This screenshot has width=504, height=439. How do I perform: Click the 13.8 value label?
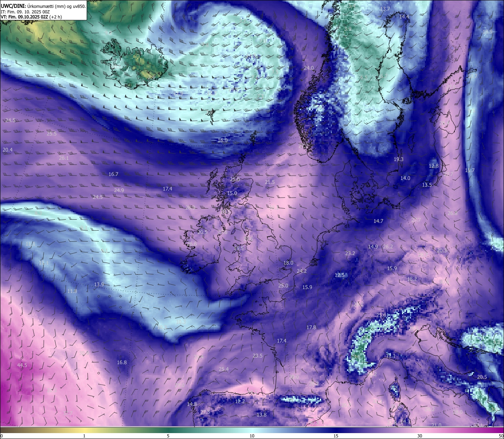(x=261, y=415)
